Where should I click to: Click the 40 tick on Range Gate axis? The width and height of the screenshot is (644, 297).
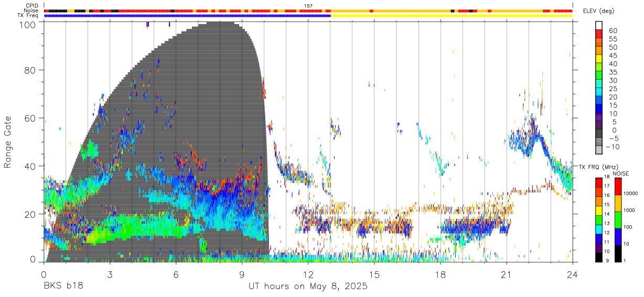pyautogui.click(x=31, y=166)
